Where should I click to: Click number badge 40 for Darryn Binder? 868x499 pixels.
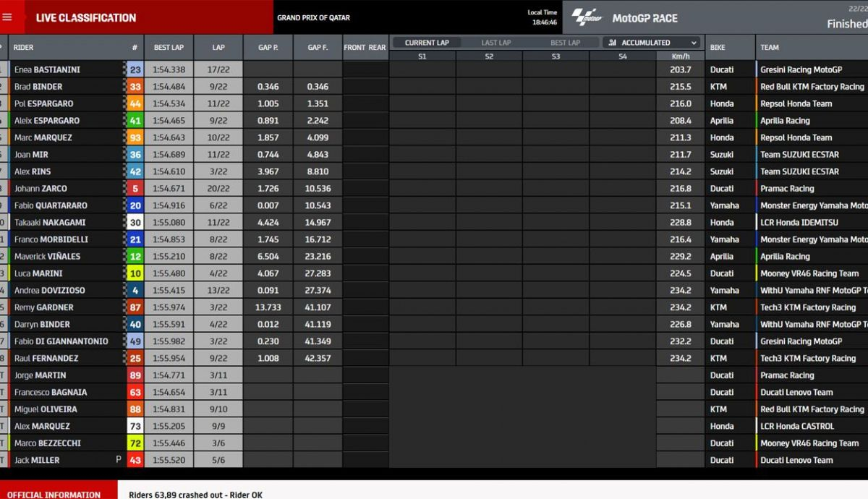point(135,325)
